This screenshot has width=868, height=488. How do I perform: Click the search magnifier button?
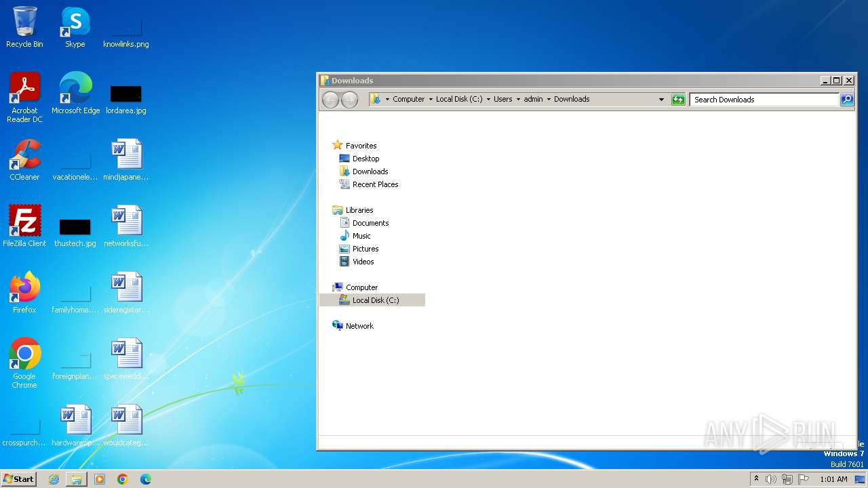(x=847, y=100)
